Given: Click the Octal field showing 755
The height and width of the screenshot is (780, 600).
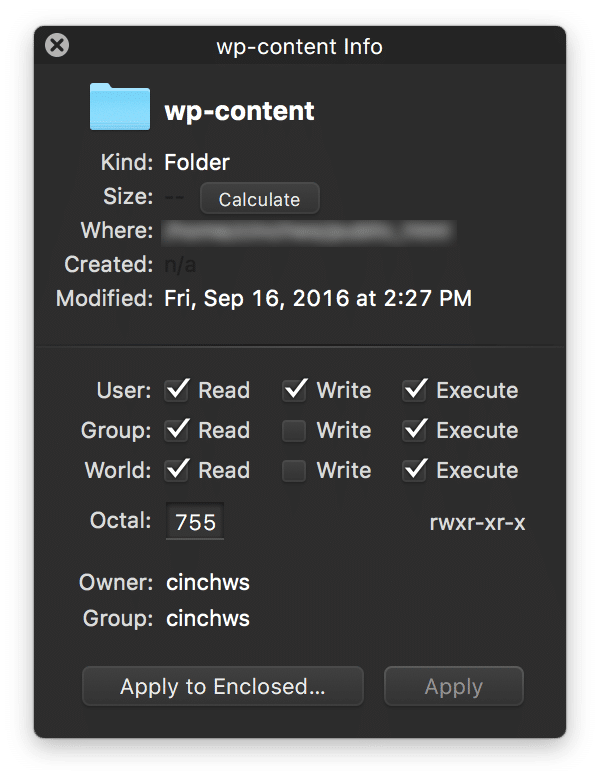Looking at the screenshot, I should (195, 521).
